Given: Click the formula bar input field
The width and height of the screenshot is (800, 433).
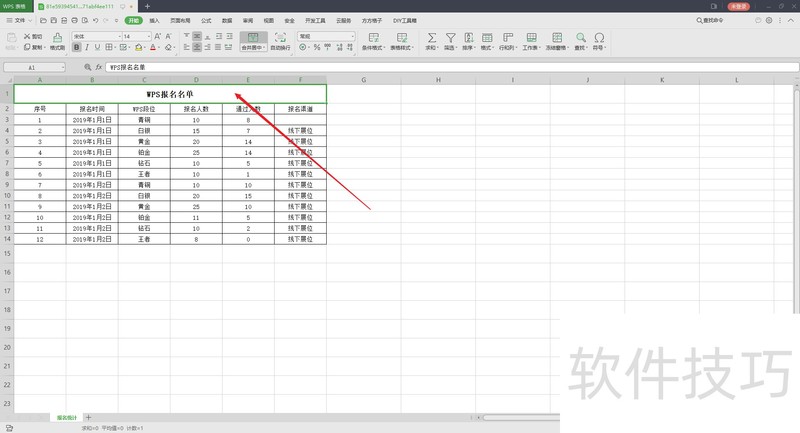Looking at the screenshot, I should coord(452,67).
